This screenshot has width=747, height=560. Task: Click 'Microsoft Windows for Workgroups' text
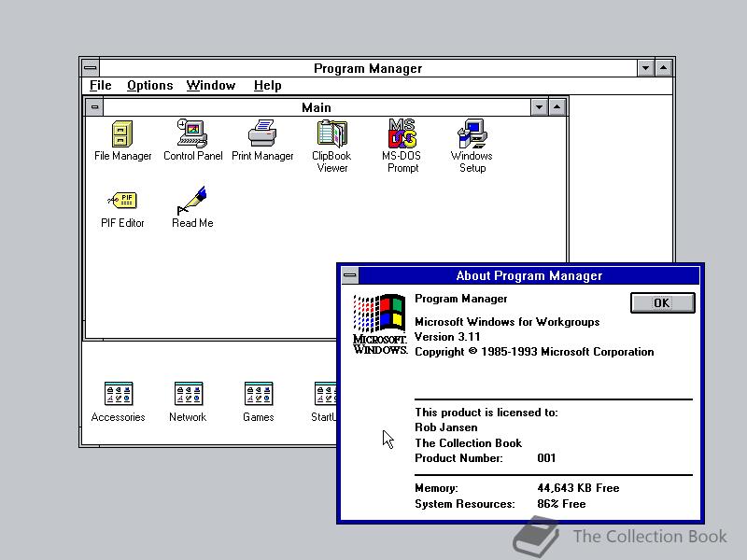[x=507, y=322]
